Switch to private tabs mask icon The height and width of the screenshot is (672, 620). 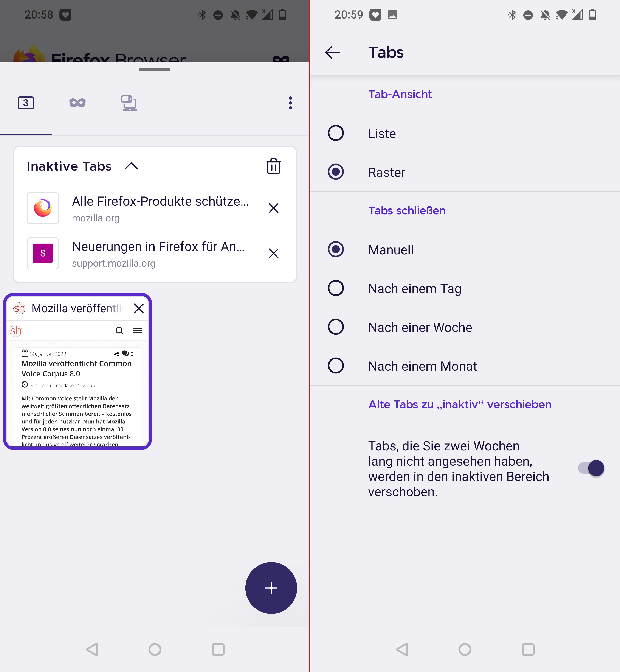click(x=77, y=103)
